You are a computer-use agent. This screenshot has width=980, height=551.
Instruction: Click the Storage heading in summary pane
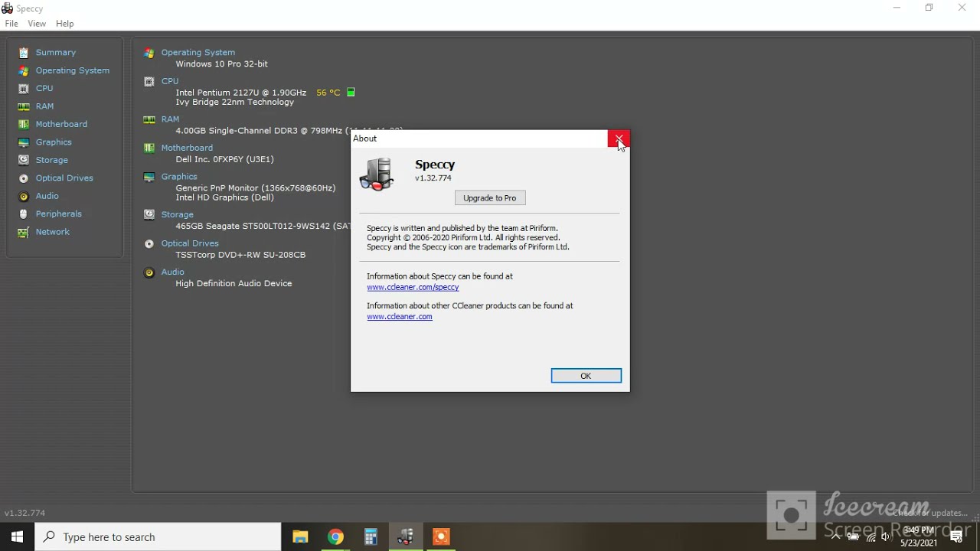click(178, 215)
